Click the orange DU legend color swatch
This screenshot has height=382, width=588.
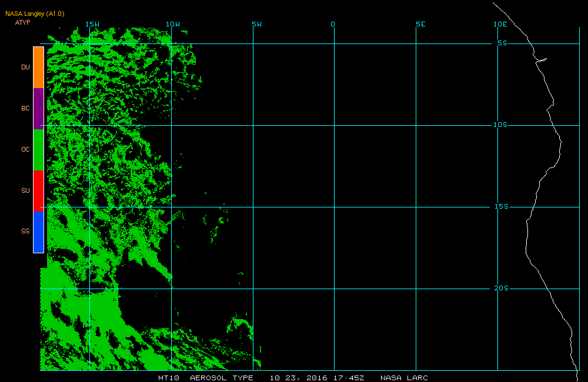click(38, 67)
